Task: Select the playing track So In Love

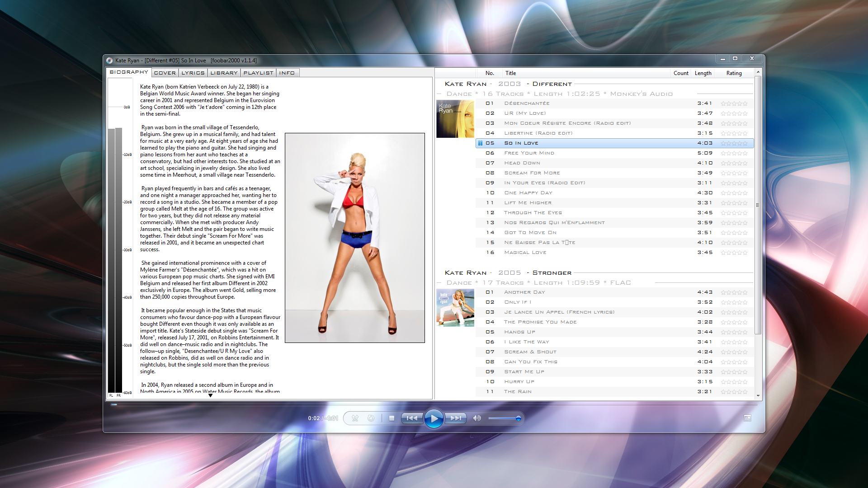Action: click(x=614, y=143)
